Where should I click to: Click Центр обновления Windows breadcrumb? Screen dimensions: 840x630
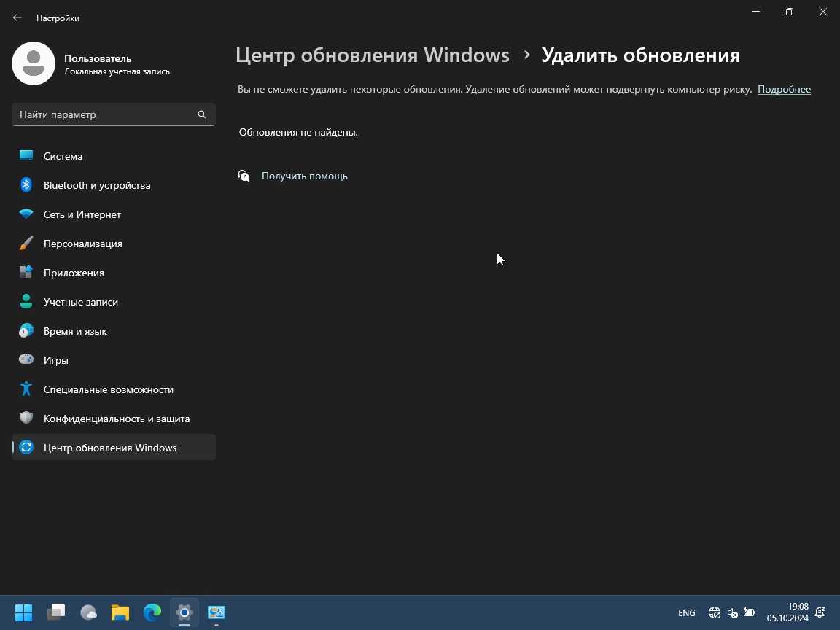[373, 55]
